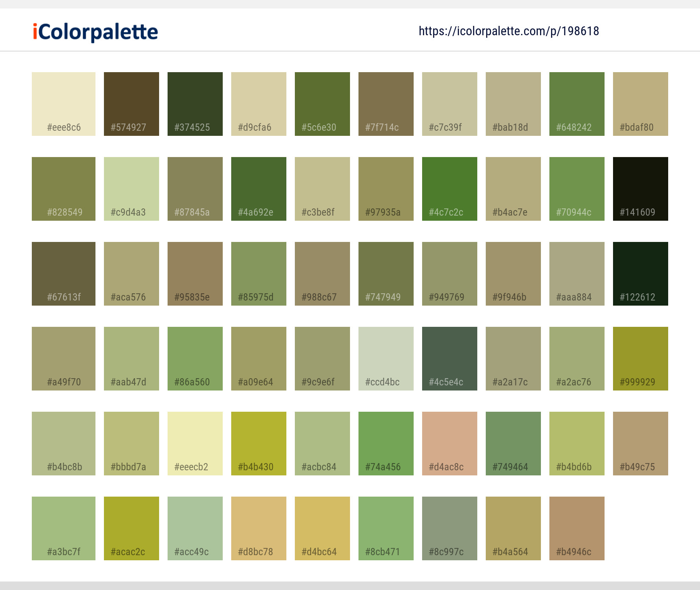This screenshot has height=590, width=700.
Task: Select the #97935a swatch
Action: click(386, 189)
